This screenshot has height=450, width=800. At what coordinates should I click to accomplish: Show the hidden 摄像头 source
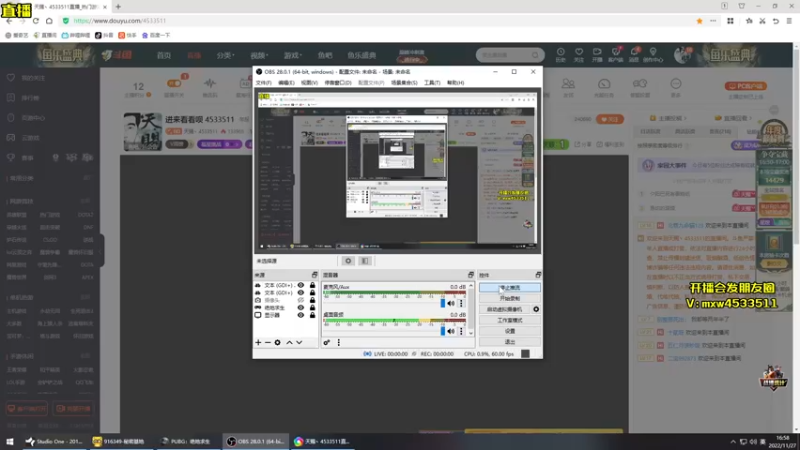pyautogui.click(x=301, y=301)
